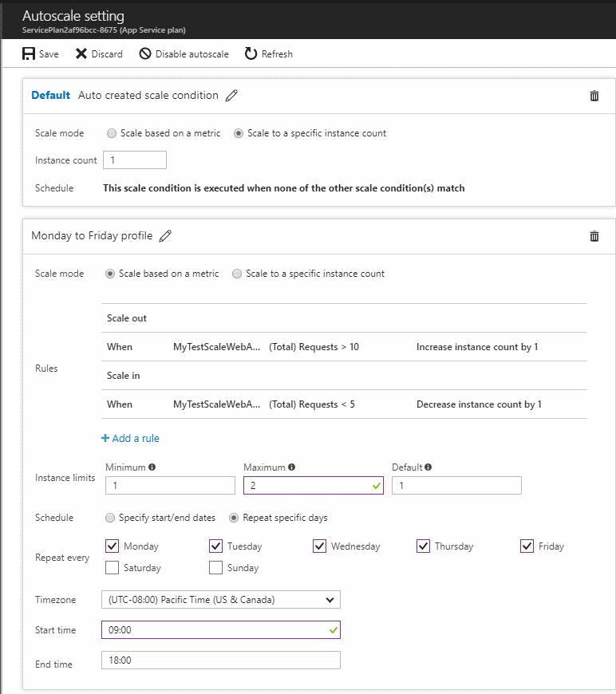Click Add a rule link
616x694 pixels.
130,438
